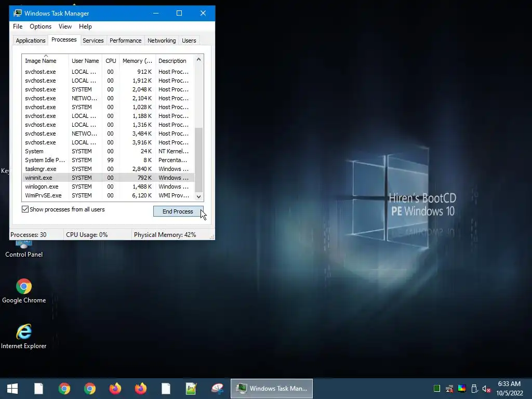Select the Processes tab

coord(64,39)
